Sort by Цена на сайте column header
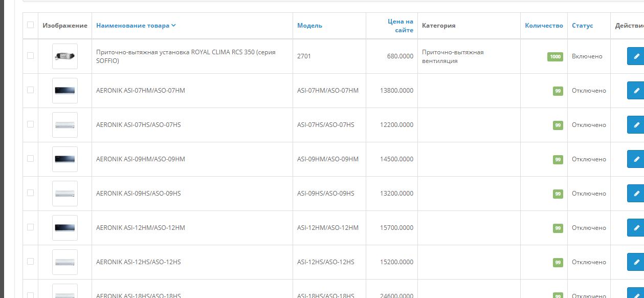The height and width of the screenshot is (298, 644). click(401, 26)
